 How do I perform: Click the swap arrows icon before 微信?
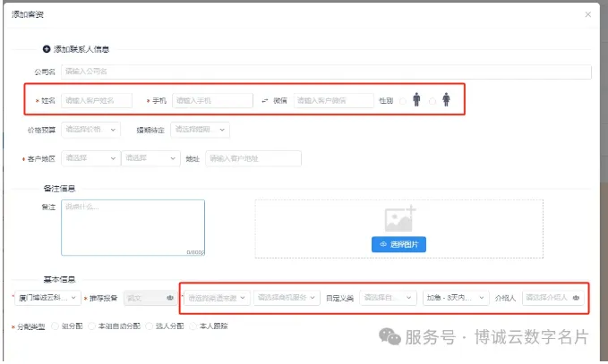point(264,101)
